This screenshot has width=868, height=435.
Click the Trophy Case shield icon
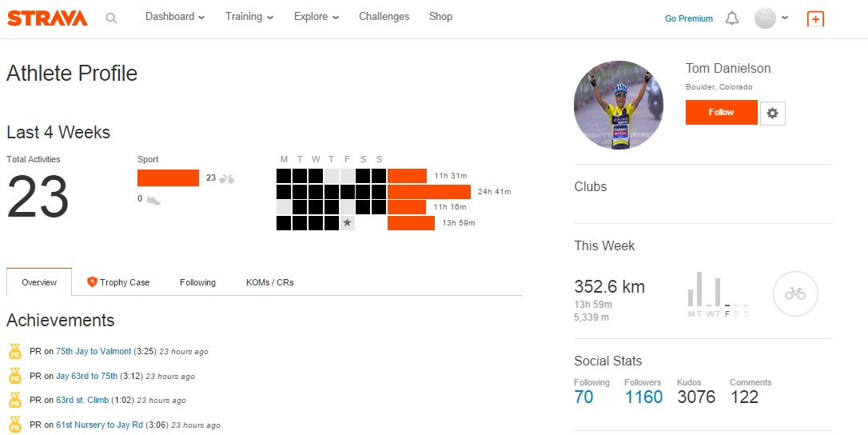point(92,282)
